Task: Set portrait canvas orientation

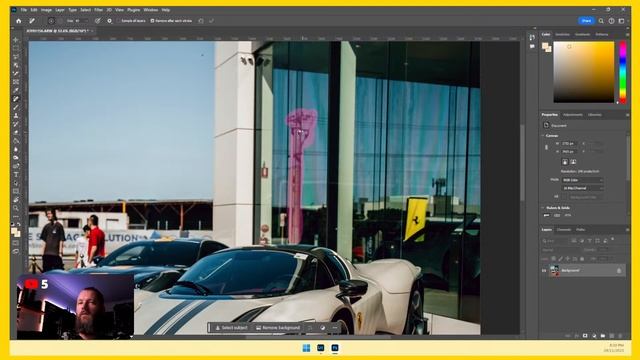Action: pyautogui.click(x=565, y=162)
